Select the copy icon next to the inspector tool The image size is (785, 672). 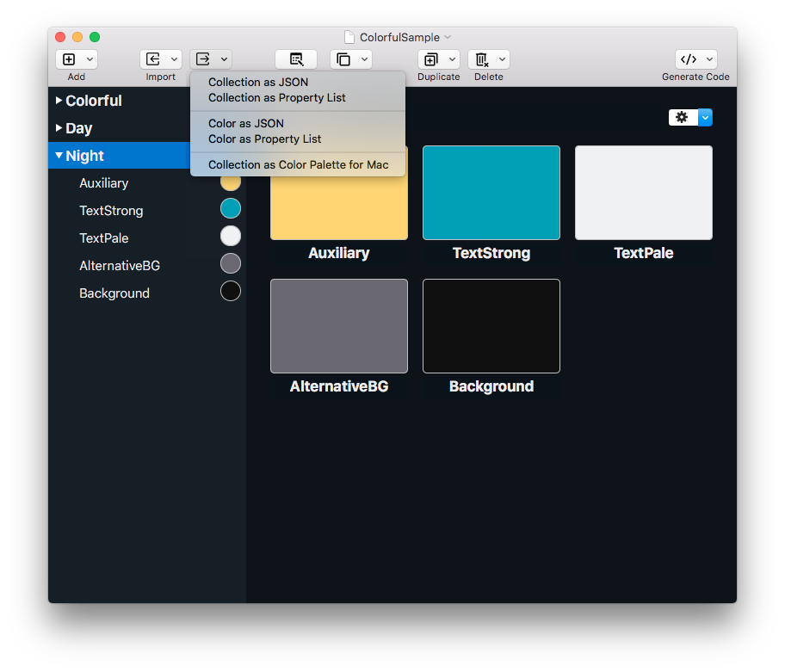coord(343,59)
